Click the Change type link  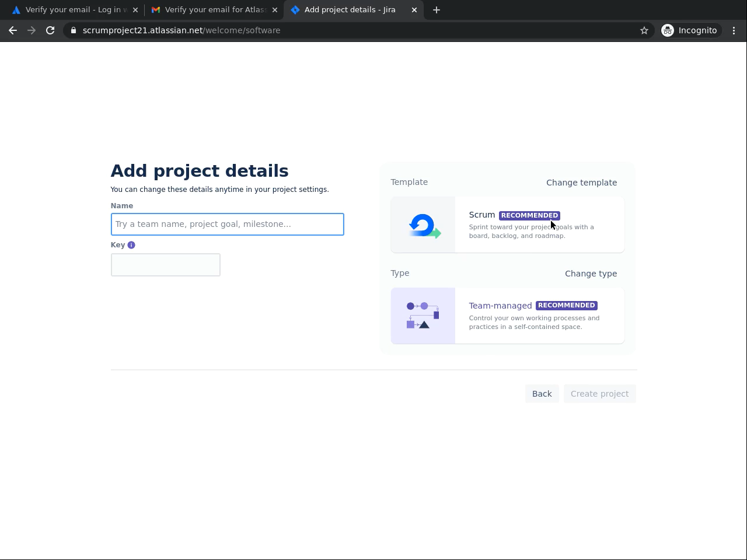tap(591, 274)
